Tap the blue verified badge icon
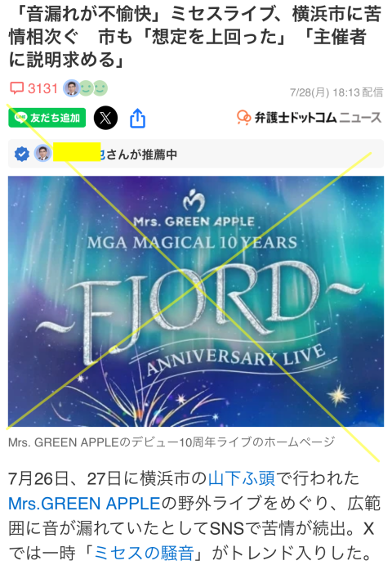Image resolution: width=392 pixels, height=574 pixels. tap(22, 154)
